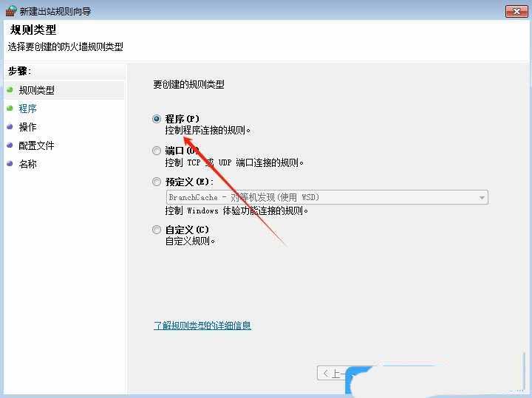
Task: Click the green bullet beside 程序 step
Action: [10, 109]
